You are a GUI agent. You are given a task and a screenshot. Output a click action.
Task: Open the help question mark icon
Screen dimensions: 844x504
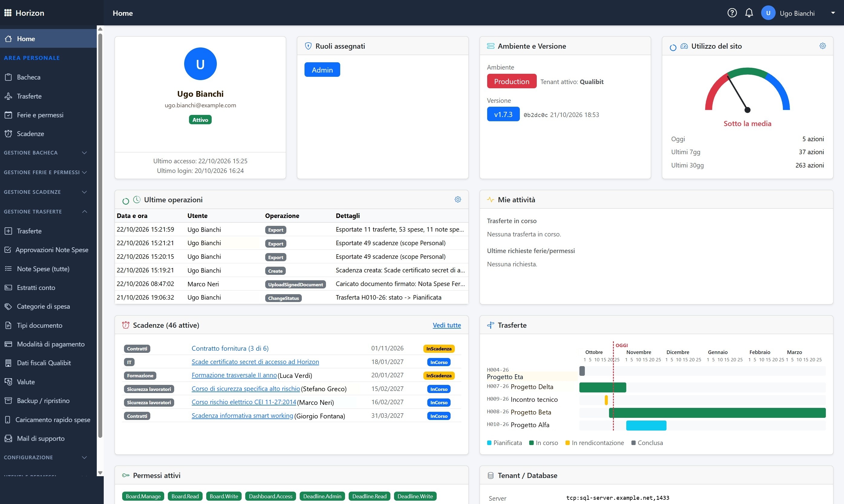[x=732, y=13]
